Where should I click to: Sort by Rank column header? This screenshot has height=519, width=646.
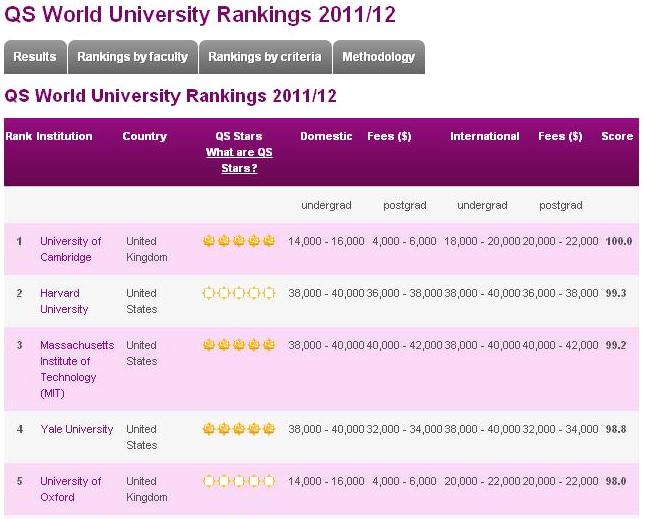click(18, 136)
